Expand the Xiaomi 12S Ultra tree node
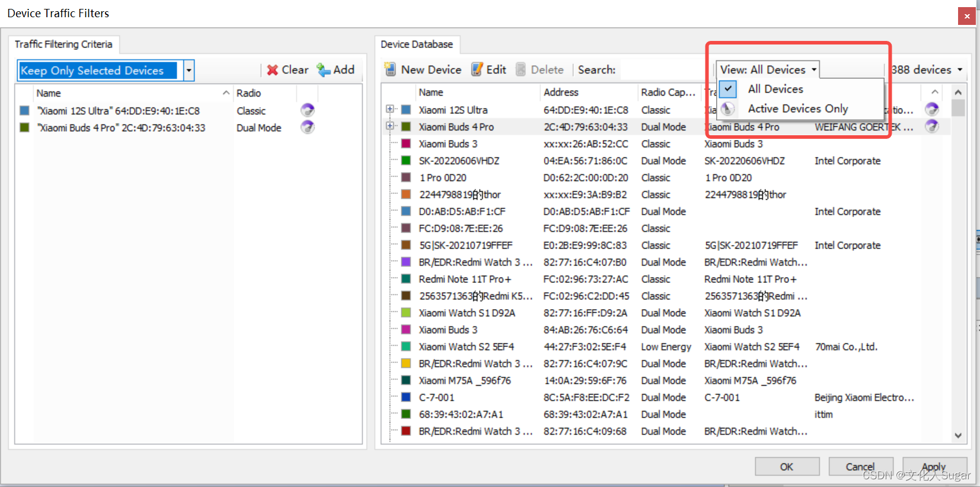This screenshot has width=980, height=487. click(390, 109)
